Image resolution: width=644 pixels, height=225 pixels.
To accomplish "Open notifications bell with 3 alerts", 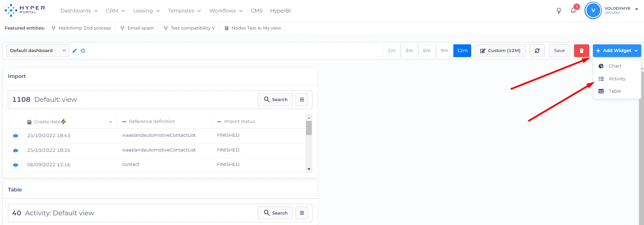I will (x=573, y=10).
